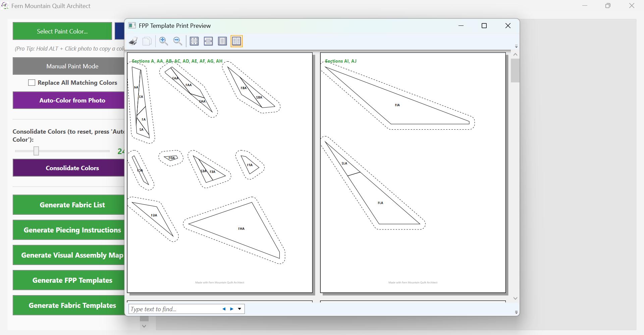Check Replace All Matching Colors
This screenshot has height=335, width=644.
32,82
